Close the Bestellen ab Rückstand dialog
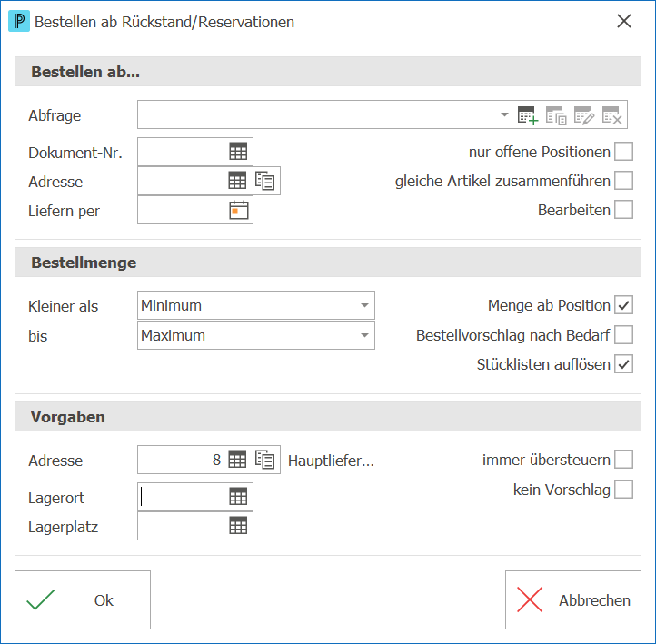This screenshot has height=644, width=656. click(x=624, y=21)
